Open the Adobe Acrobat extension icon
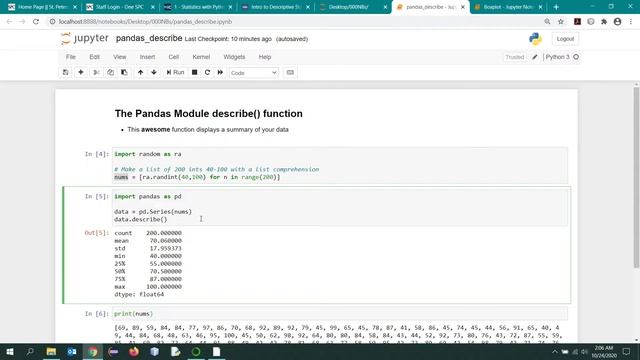640x360 pixels. pyautogui.click(x=577, y=22)
